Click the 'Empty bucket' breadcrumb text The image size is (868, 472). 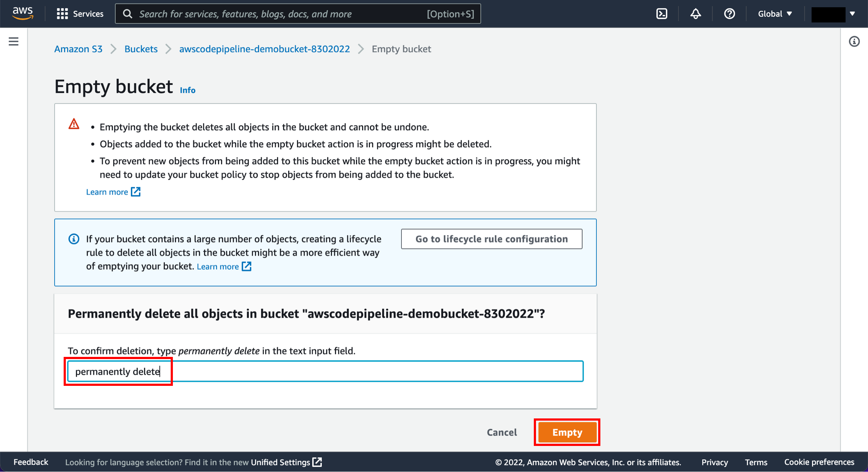[401, 49]
